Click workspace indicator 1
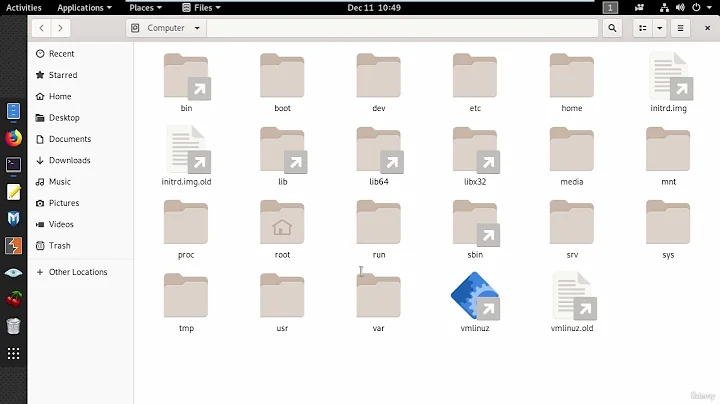 (x=610, y=7)
